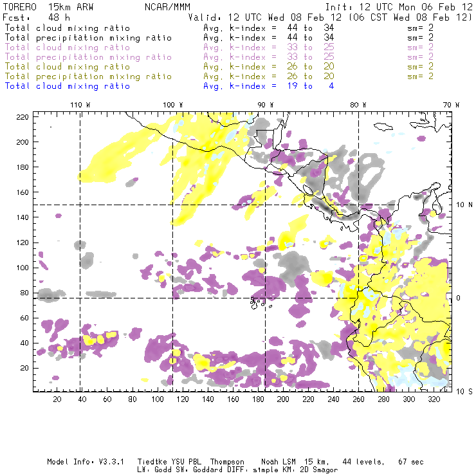Screen dimensions: 476x476
Task: Click the blue Total cloud mixing ratio legend entry
Action: 67,86
